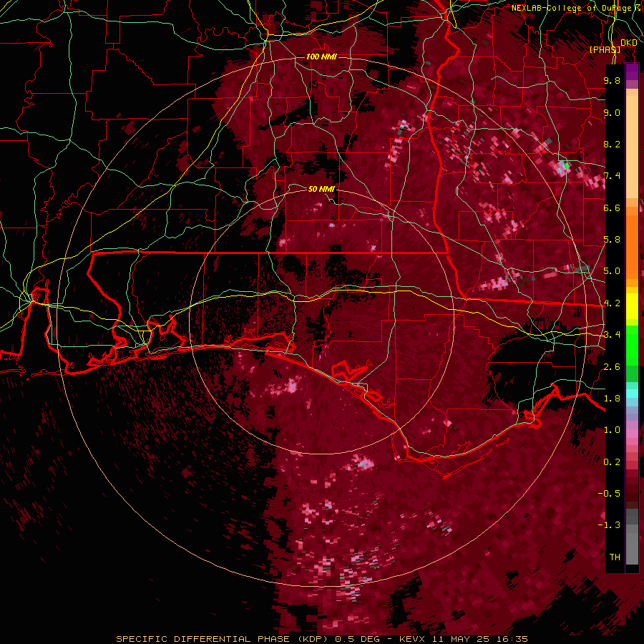Click the 8.2 value on the color scale
Image resolution: width=644 pixels, height=644 pixels.
(x=612, y=144)
